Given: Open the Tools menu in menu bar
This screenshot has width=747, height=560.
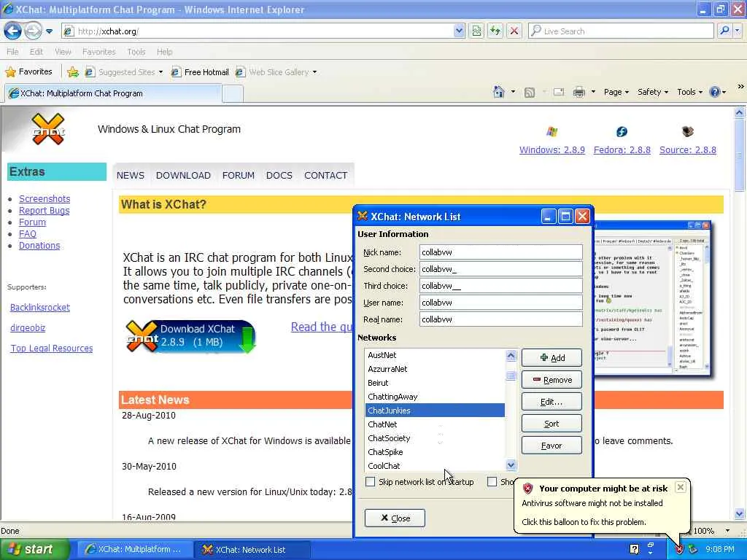Looking at the screenshot, I should [136, 52].
